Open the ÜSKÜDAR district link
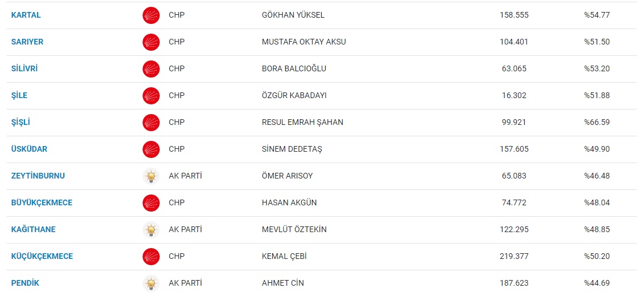Screen dimensions: 644x296 click(x=29, y=149)
